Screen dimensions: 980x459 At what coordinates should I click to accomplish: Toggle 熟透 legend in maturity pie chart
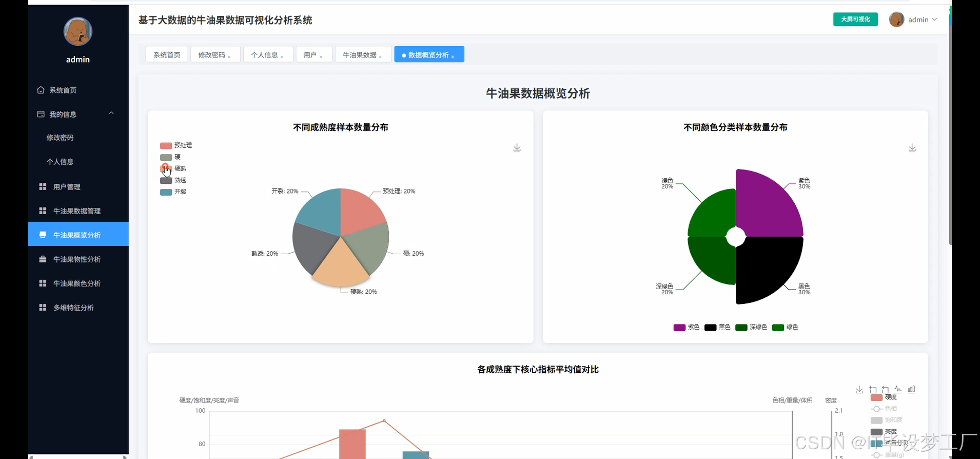[173, 180]
